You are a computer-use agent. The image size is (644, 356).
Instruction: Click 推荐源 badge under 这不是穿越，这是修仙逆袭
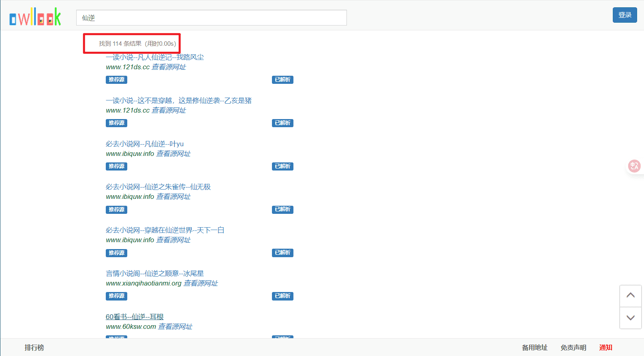pos(117,123)
